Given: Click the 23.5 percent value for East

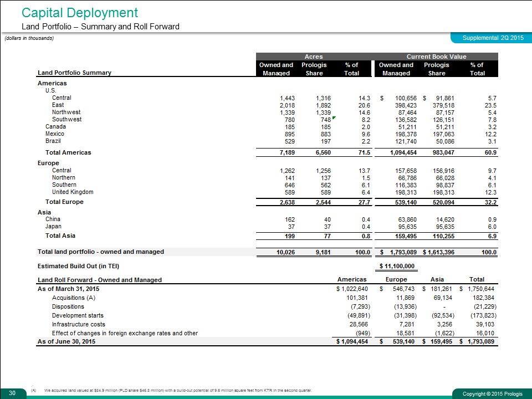Looking at the screenshot, I should [490, 105].
